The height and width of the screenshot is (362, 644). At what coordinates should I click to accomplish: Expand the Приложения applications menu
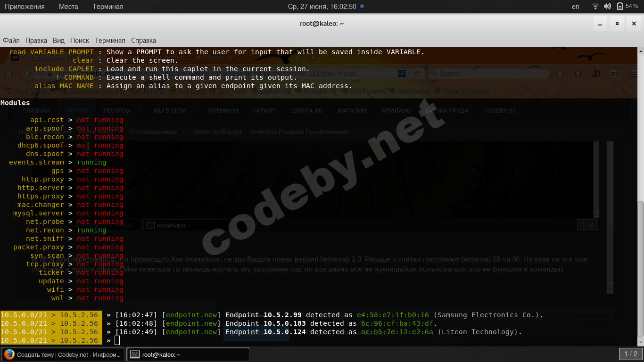[x=25, y=7]
